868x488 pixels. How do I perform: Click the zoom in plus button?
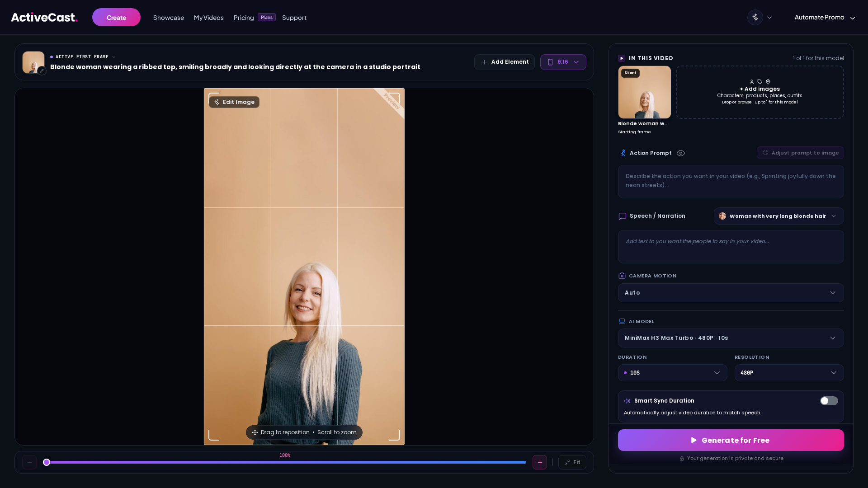coord(540,462)
